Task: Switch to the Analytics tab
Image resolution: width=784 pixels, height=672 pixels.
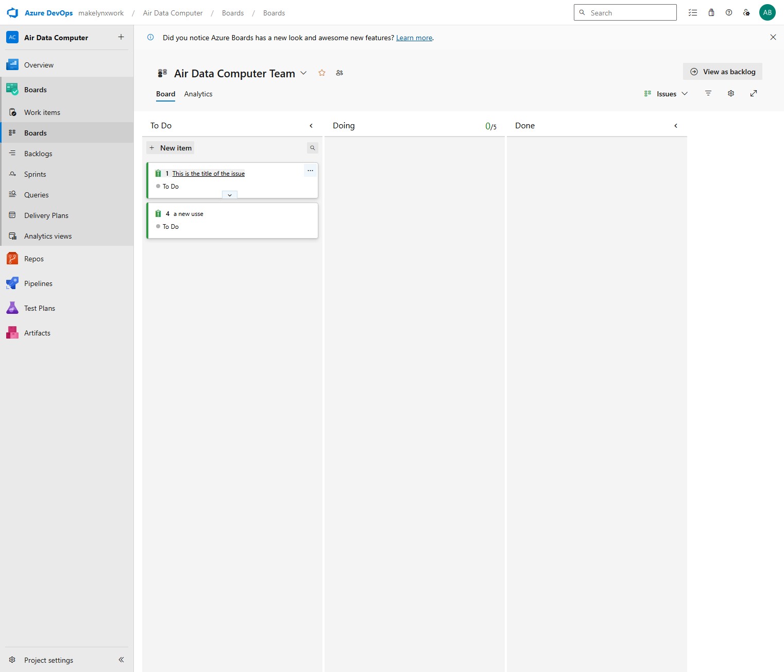Action: click(198, 94)
